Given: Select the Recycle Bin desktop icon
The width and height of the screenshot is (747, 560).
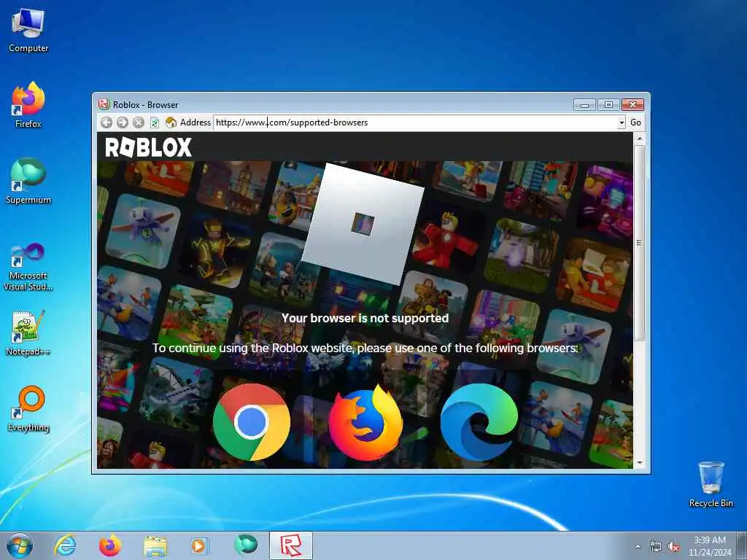Looking at the screenshot, I should pyautogui.click(x=711, y=484).
